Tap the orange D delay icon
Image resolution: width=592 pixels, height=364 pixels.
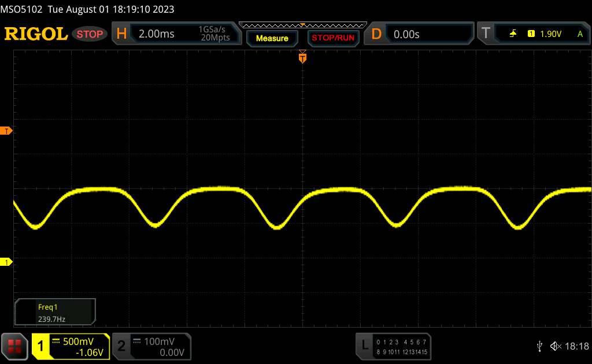click(376, 34)
